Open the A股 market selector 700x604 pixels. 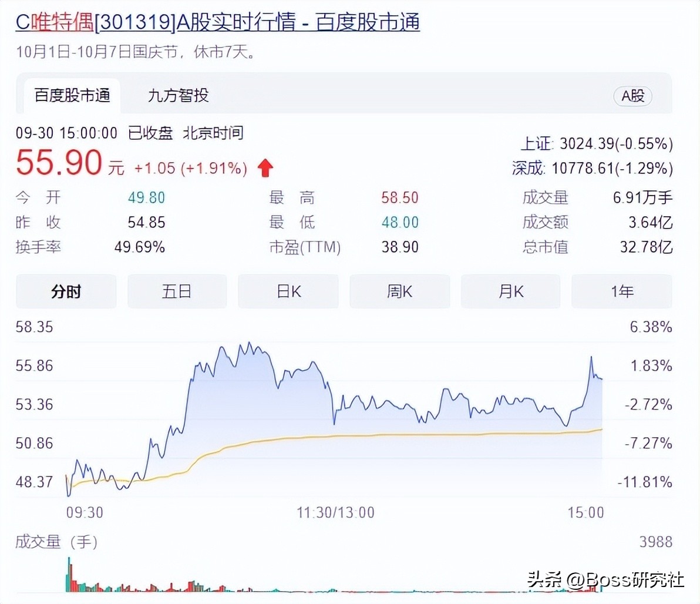coord(633,96)
